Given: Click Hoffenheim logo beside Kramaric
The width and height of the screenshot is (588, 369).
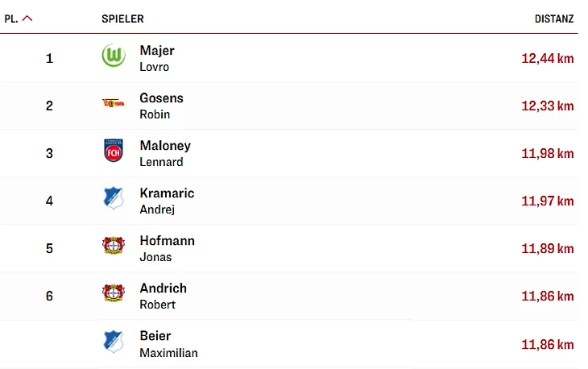Looking at the screenshot, I should (114, 197).
